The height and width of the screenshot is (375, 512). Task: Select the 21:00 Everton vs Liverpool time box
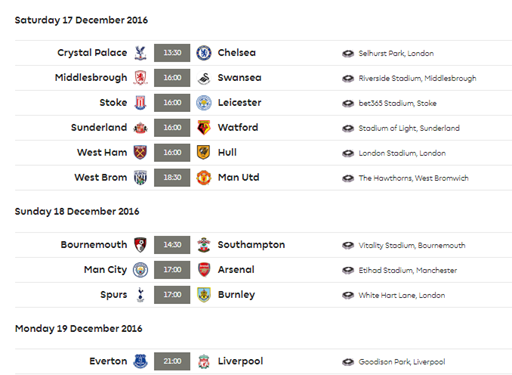[172, 361]
